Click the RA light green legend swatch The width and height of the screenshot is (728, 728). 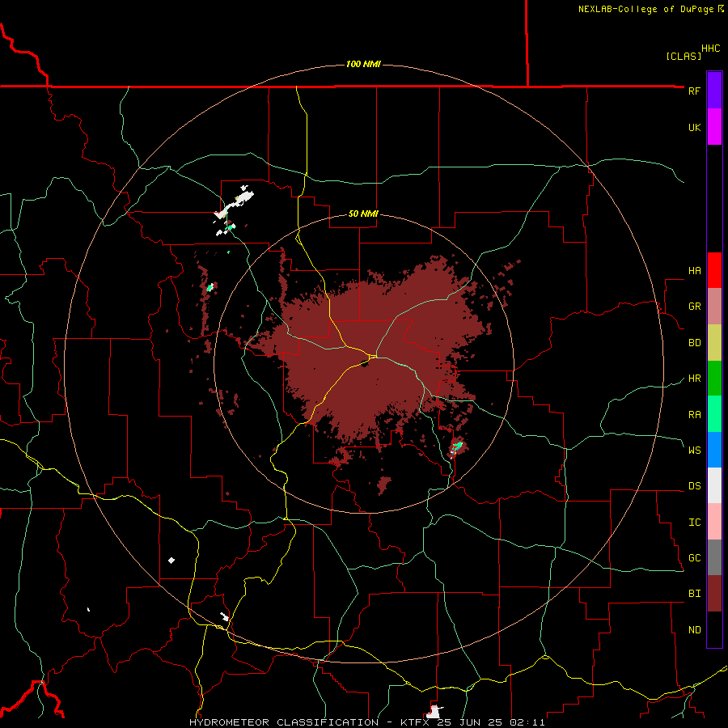coord(714,414)
